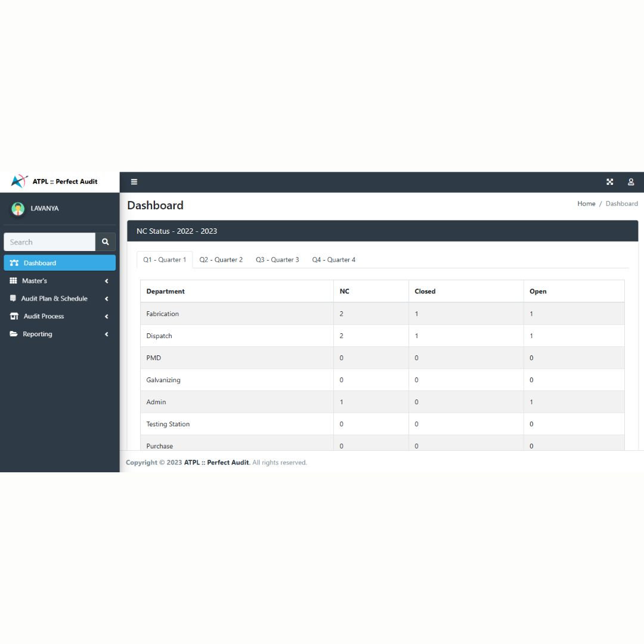The width and height of the screenshot is (644, 644).
Task: Open the user account icon in top bar
Action: (631, 181)
